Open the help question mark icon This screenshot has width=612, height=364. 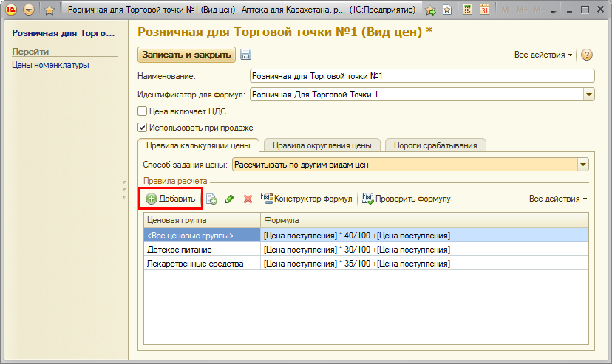[x=588, y=55]
